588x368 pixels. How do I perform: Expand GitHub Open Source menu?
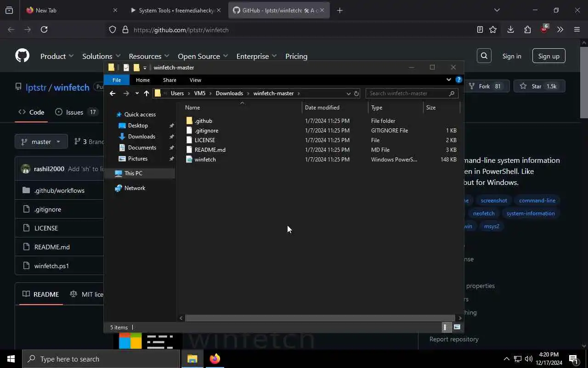tap(203, 56)
